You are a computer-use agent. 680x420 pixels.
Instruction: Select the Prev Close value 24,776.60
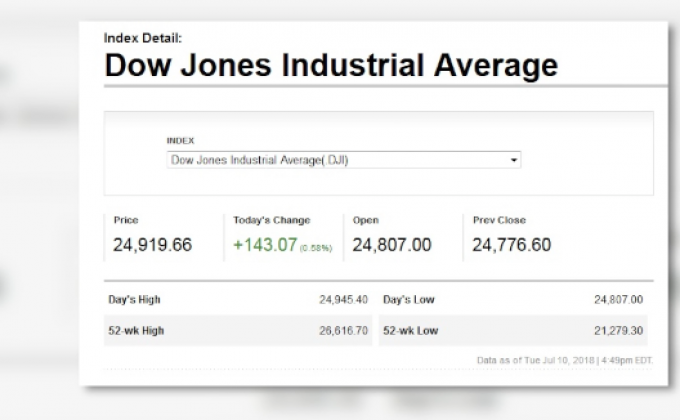[x=511, y=245]
